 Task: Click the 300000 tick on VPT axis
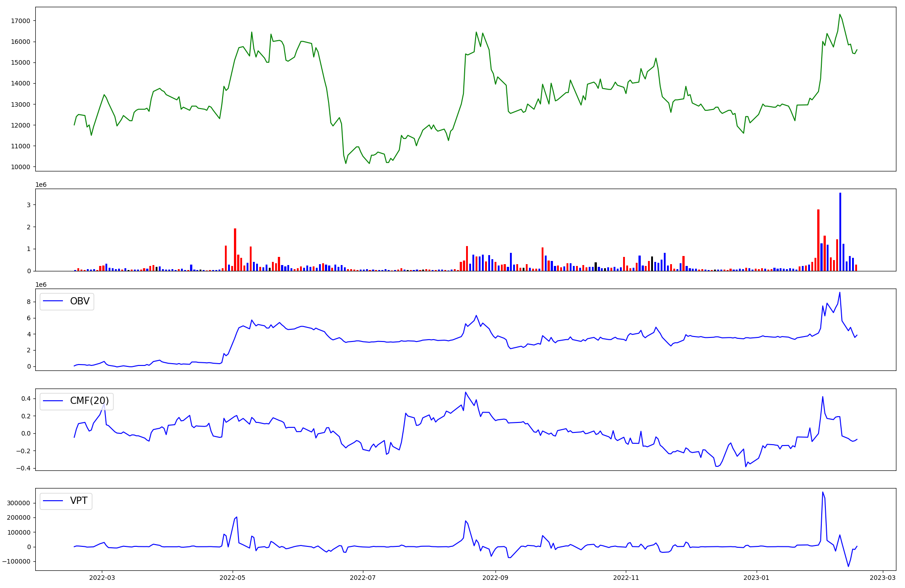point(19,503)
